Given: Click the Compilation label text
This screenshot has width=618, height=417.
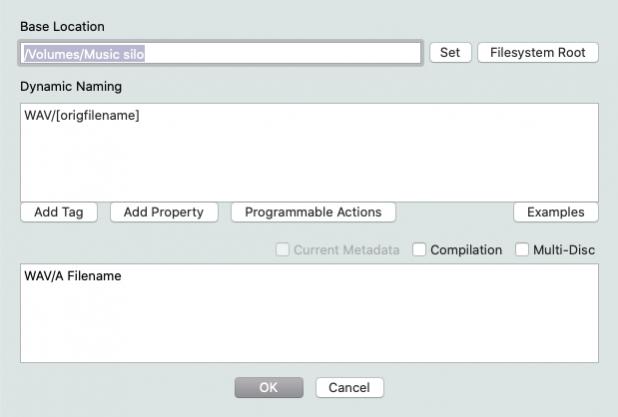Looking at the screenshot, I should (466, 250).
